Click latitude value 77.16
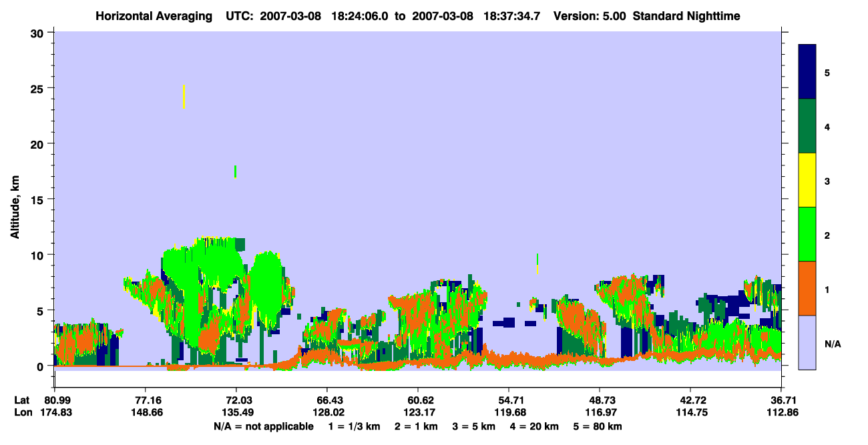 pyautogui.click(x=145, y=400)
